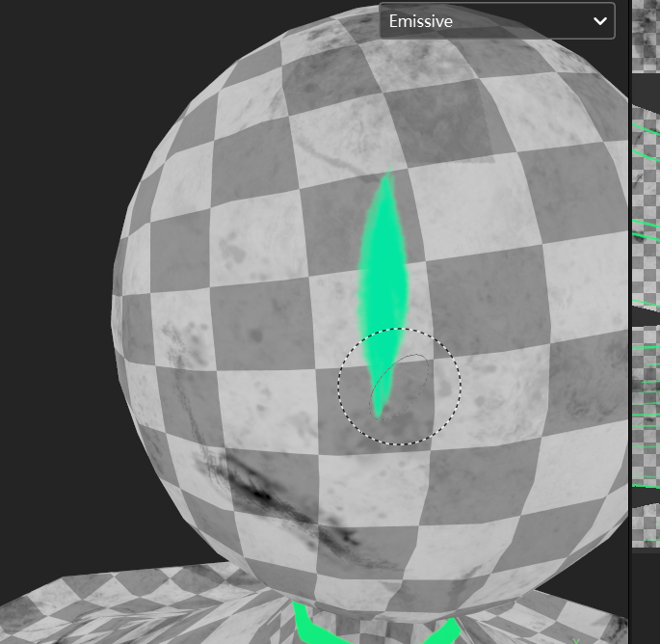Click the Emissive label text

point(421,20)
